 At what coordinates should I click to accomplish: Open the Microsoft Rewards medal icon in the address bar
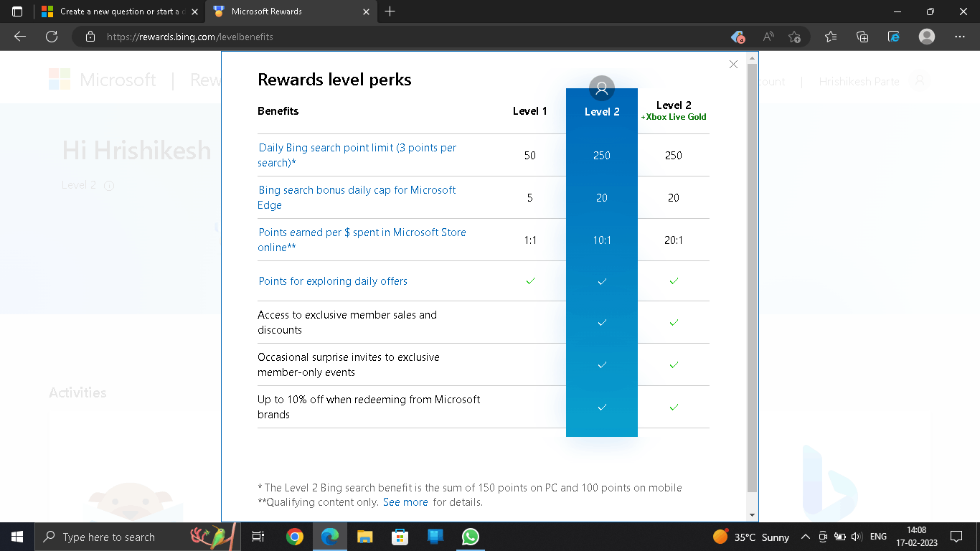[738, 37]
